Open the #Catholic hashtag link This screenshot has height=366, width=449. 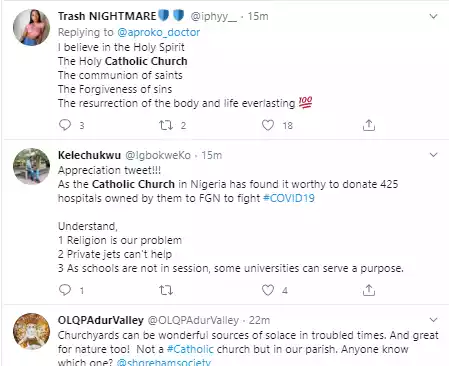click(190, 349)
